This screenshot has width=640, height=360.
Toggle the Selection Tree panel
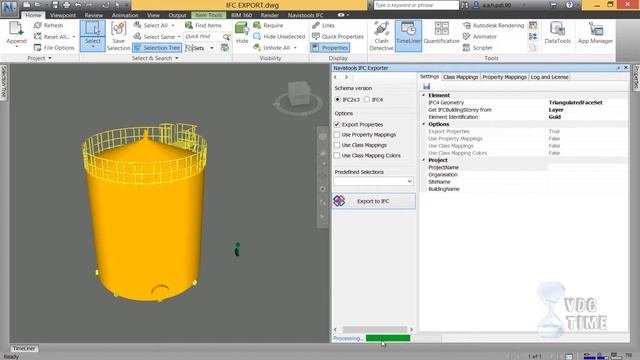pyautogui.click(x=157, y=48)
